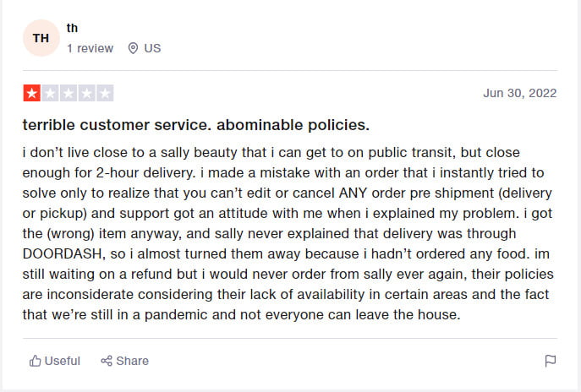Click the thumbs-up Useful icon
581x392 pixels.
point(36,361)
